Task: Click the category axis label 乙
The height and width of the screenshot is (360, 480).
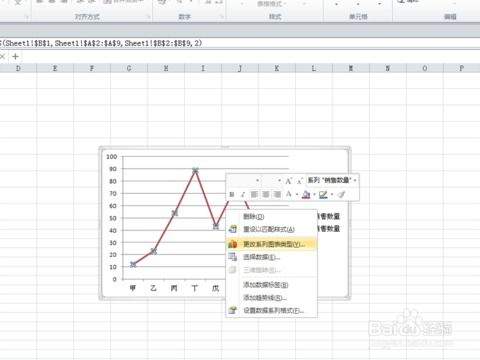Action: (153, 288)
